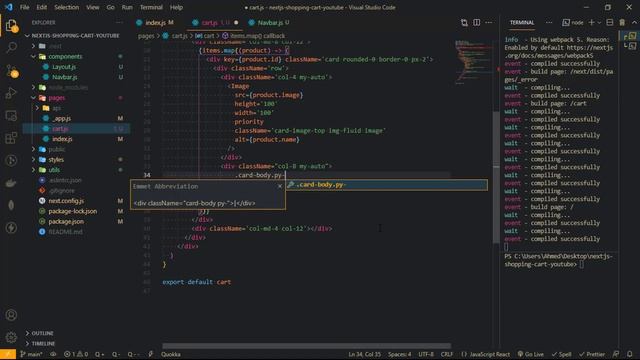
Task: Open the Accounts icon in activity bar
Action: (11, 315)
